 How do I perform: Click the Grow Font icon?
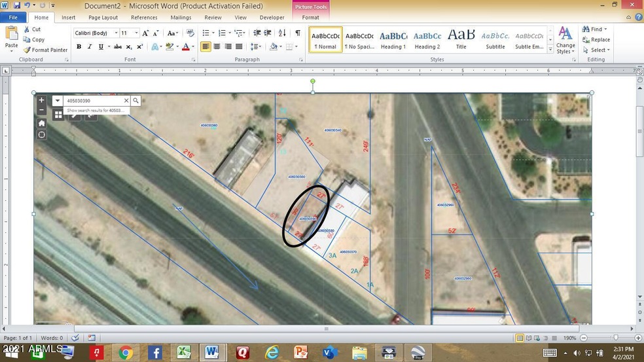(x=145, y=33)
